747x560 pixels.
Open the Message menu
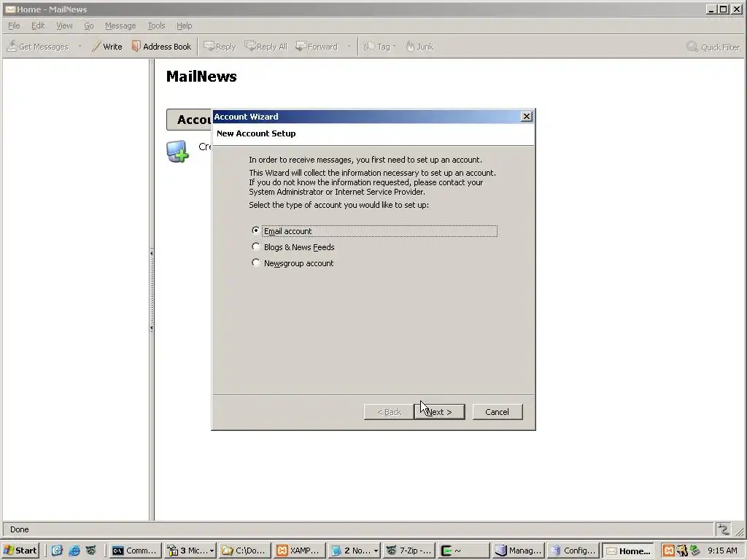(x=120, y=26)
